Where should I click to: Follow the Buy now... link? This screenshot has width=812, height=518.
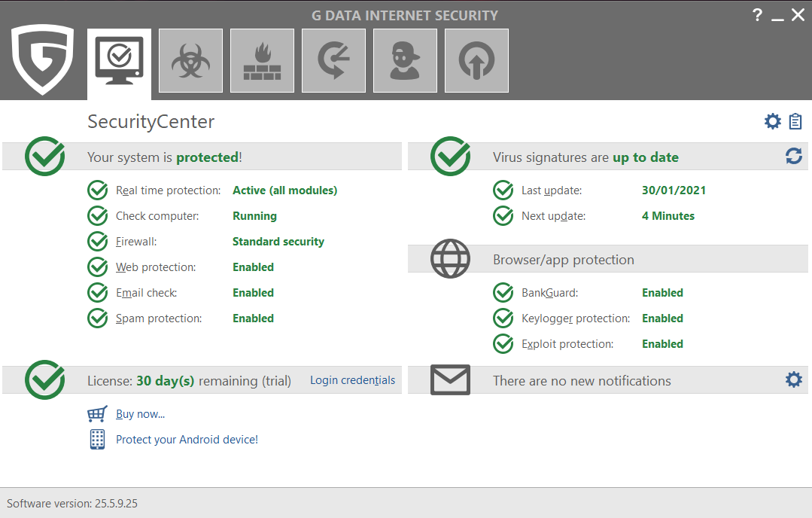(x=140, y=414)
